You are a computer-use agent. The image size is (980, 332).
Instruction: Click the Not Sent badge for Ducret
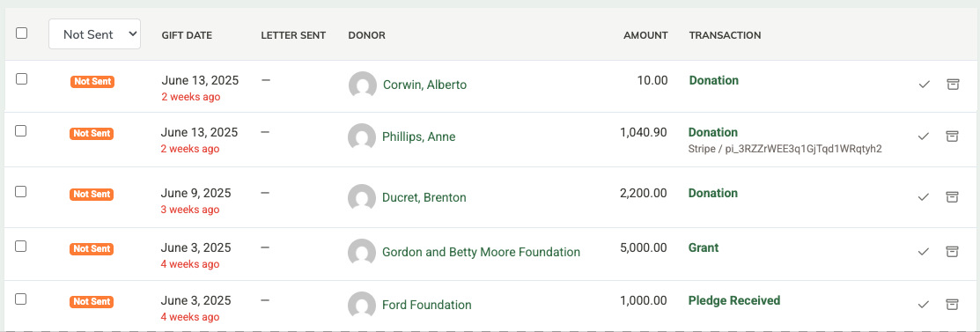92,195
